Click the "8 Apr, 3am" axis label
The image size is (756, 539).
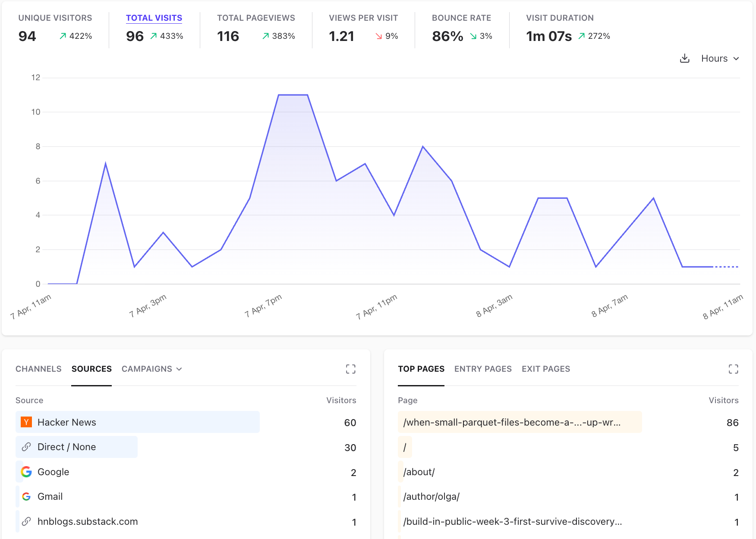coord(494,305)
